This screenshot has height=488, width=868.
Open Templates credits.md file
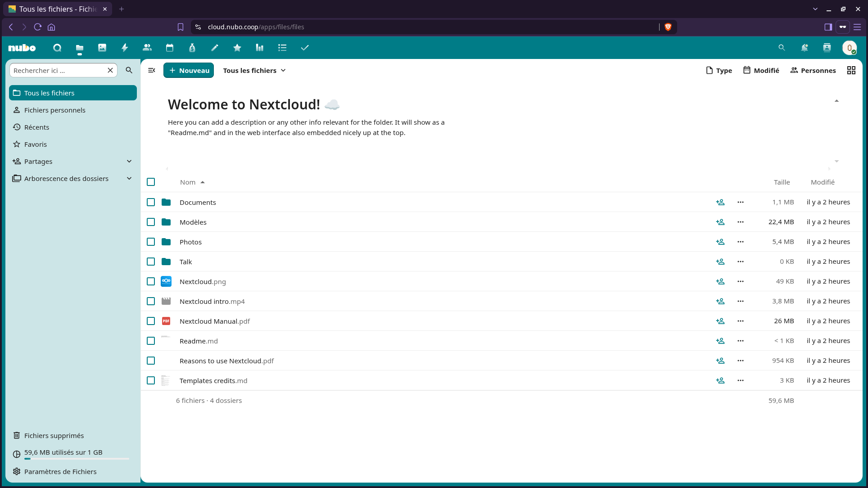(x=213, y=380)
